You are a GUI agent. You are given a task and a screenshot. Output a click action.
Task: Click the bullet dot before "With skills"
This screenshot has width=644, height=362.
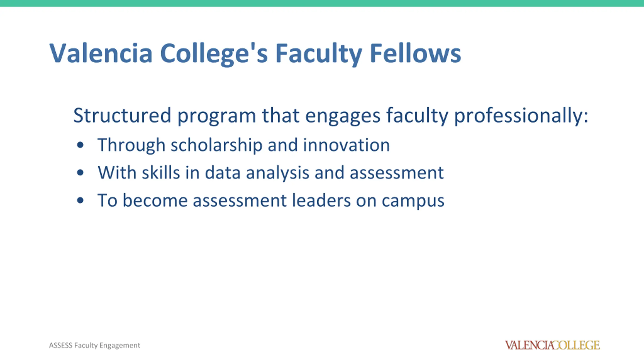(80, 173)
